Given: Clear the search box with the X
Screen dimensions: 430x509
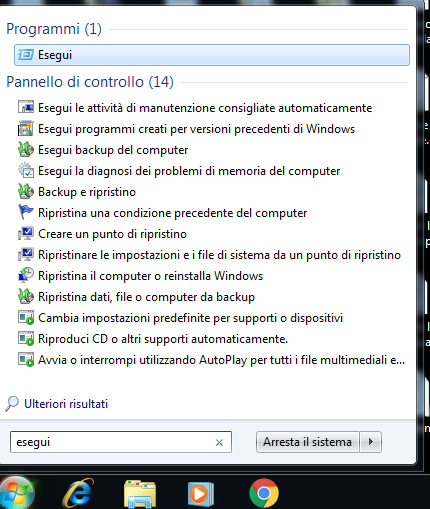Looking at the screenshot, I should tap(219, 443).
